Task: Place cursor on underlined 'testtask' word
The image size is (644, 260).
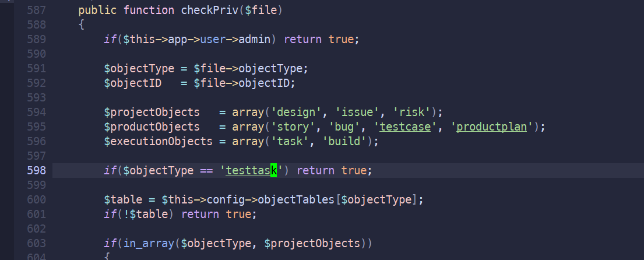Action: [x=251, y=170]
